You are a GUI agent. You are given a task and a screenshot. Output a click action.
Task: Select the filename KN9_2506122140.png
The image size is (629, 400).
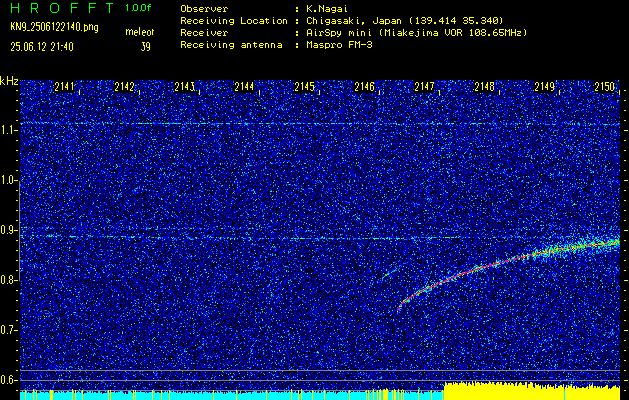click(54, 27)
